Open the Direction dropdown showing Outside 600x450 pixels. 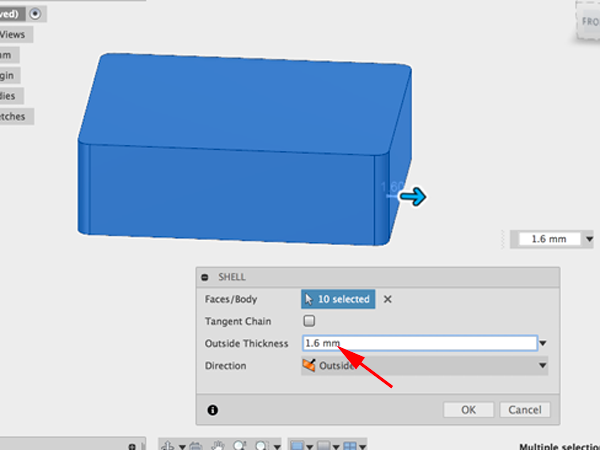(x=425, y=365)
